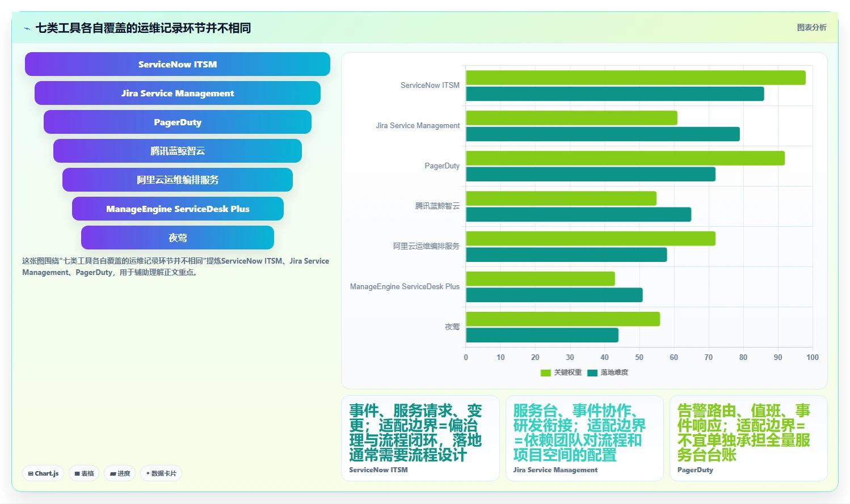Click ManageEngine ServiceDesk Plus light-green bar

[540, 279]
